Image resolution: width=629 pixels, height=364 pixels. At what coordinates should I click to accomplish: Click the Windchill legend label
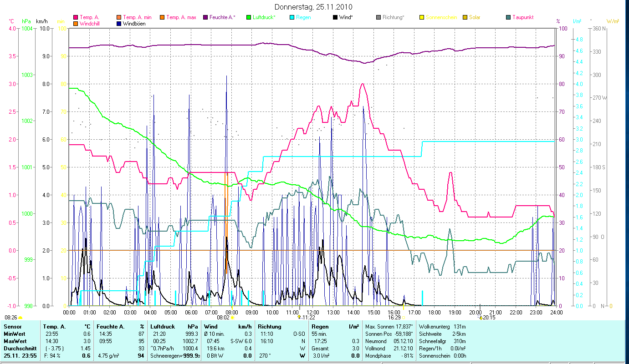90,24
